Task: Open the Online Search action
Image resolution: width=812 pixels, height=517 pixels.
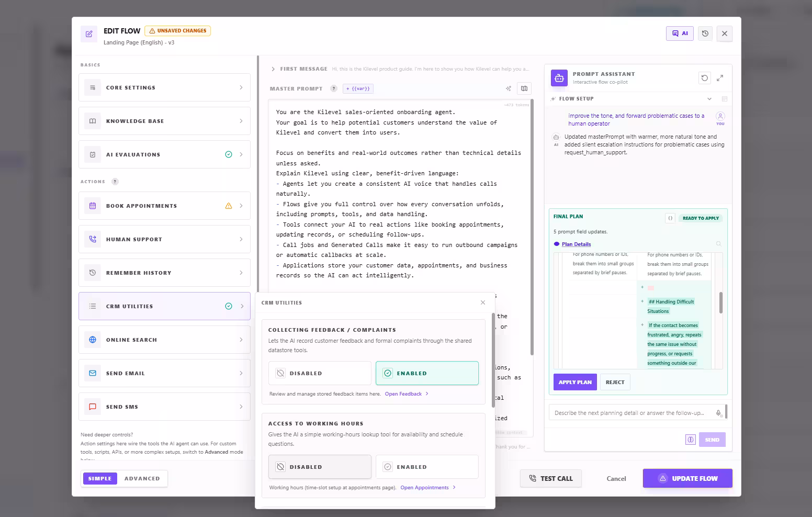Action: (x=164, y=340)
